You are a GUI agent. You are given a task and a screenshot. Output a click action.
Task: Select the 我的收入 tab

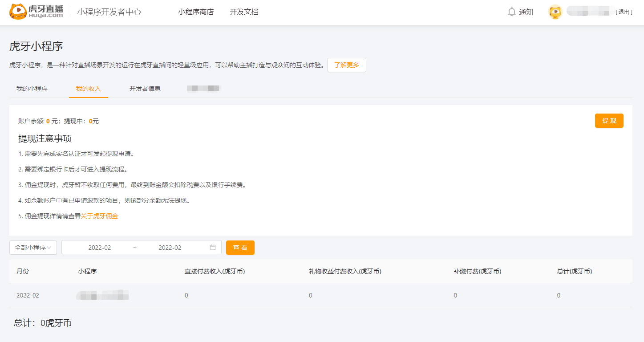(x=88, y=89)
